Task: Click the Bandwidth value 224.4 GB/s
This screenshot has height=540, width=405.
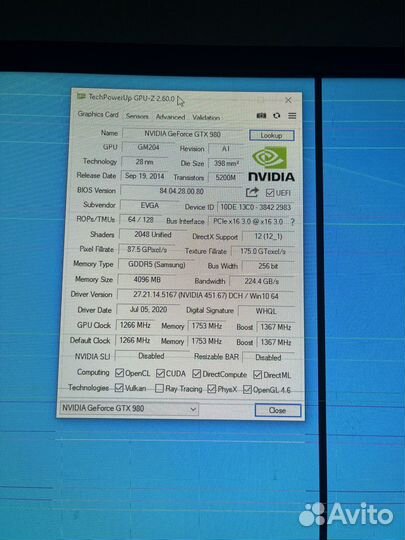Action: [x=262, y=281]
